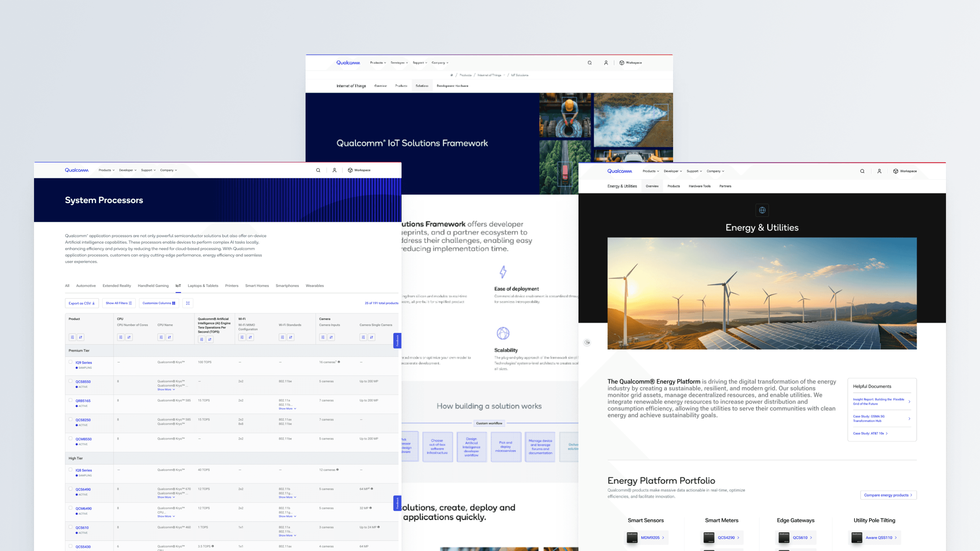980x551 pixels.
Task: Click the globe icon above Energy & Utilities title
Action: [762, 210]
